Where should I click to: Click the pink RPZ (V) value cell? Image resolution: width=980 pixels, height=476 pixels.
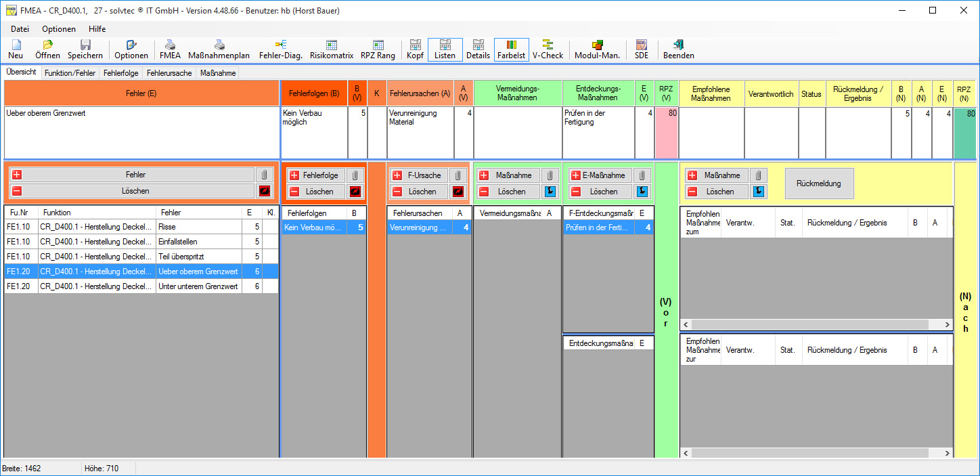pos(667,131)
